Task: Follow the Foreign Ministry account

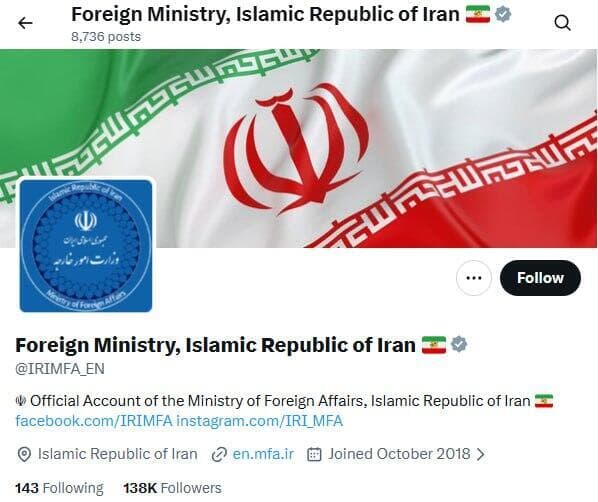Action: (540, 278)
